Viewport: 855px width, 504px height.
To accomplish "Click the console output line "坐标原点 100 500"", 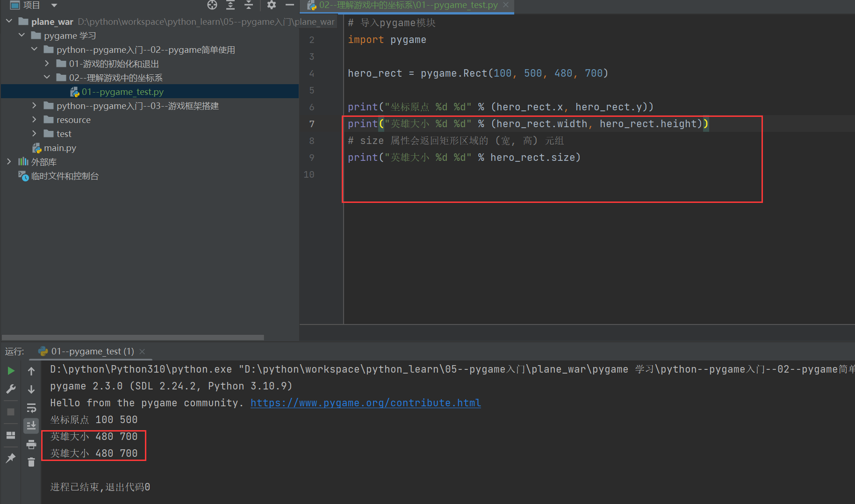I will [x=94, y=420].
